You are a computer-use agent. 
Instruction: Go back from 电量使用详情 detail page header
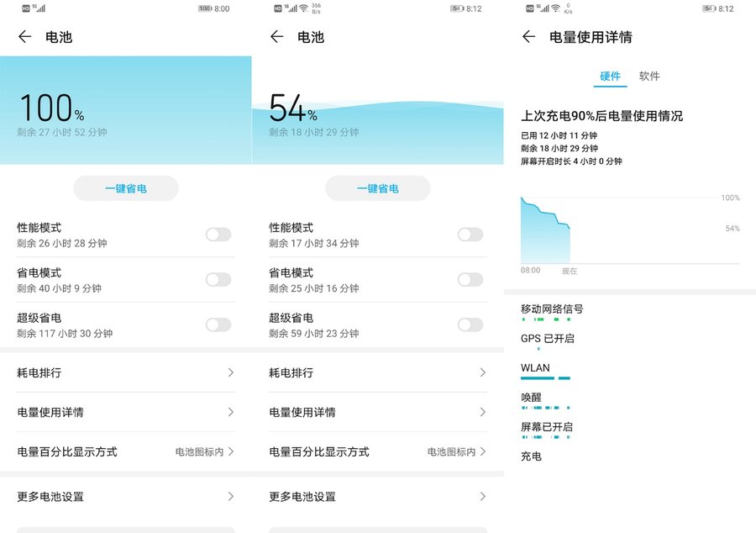[x=528, y=37]
